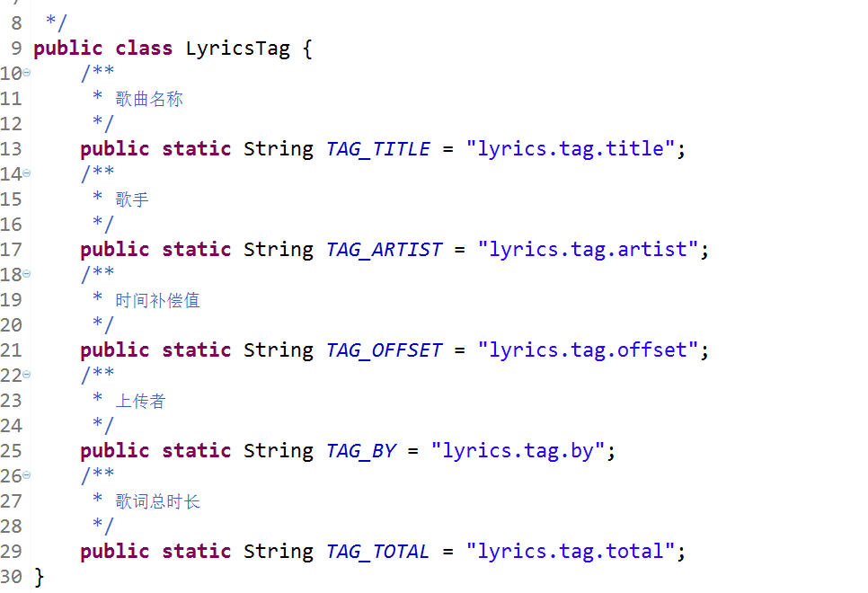
Task: Click the "lyrics.tag.artist" string value
Action: 588,250
